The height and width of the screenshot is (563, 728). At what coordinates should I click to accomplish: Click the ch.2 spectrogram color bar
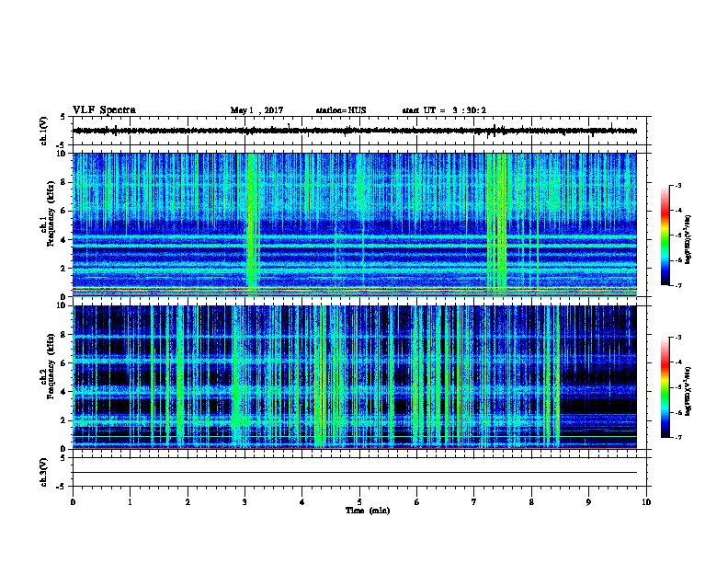tap(665, 387)
